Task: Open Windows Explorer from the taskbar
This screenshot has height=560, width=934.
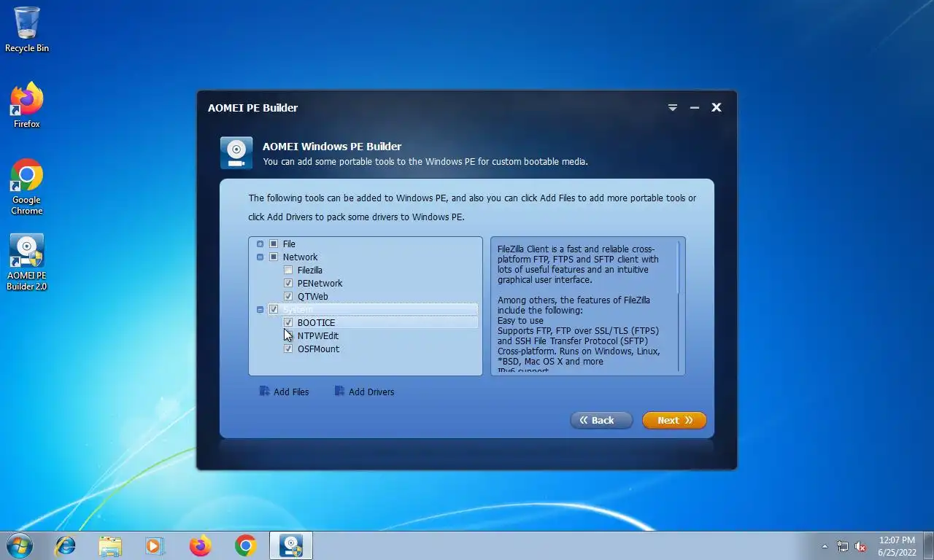Action: coord(110,545)
